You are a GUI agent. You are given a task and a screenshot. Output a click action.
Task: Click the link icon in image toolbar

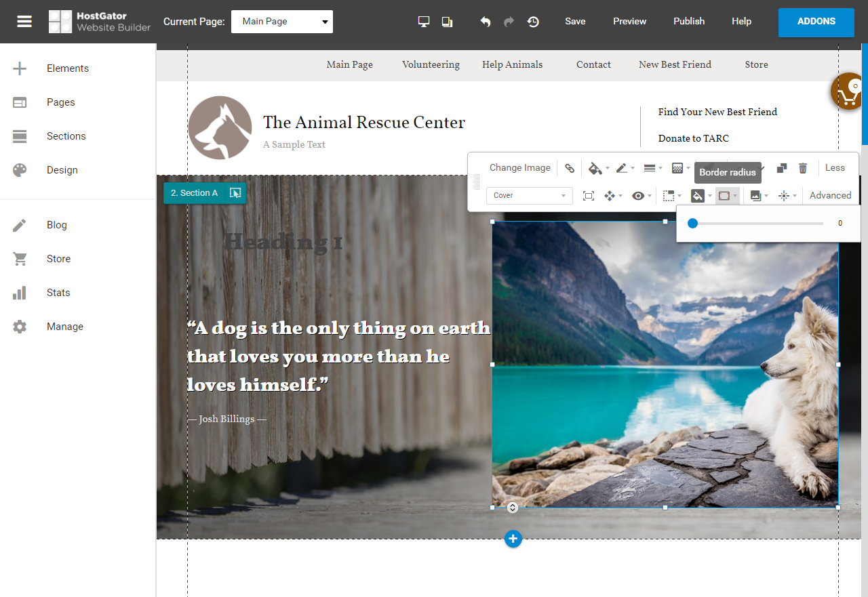[570, 168]
